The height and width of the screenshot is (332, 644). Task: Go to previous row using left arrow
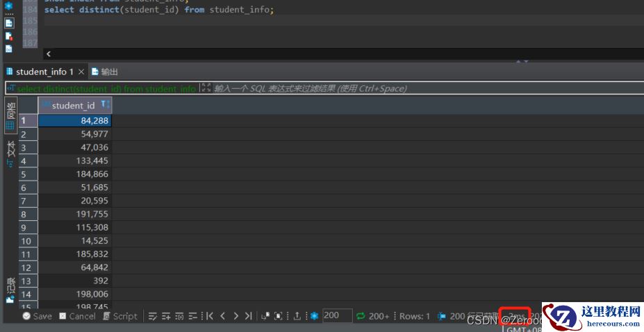(222, 316)
